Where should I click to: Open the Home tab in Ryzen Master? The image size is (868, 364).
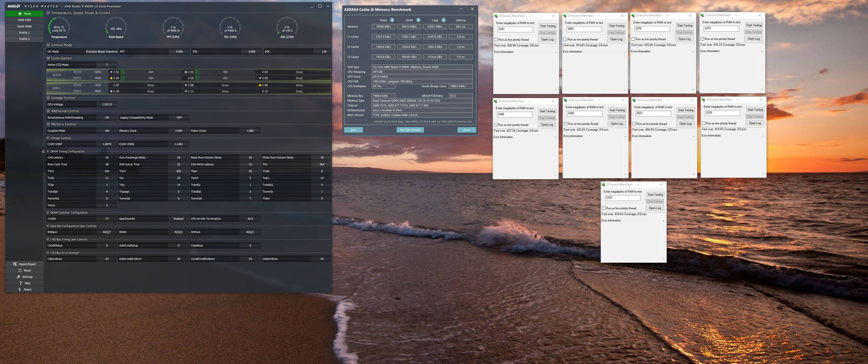click(24, 13)
